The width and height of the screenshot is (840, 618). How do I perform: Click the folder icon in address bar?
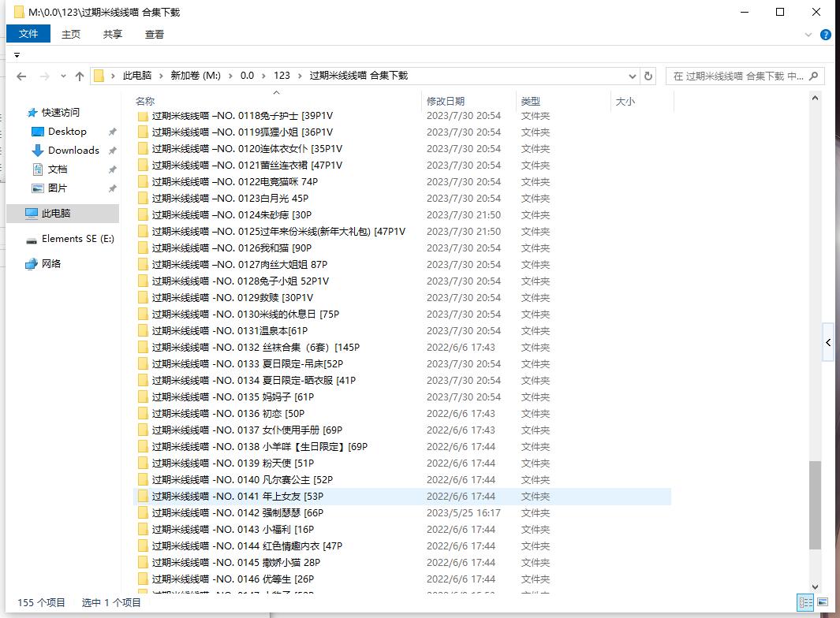point(99,76)
